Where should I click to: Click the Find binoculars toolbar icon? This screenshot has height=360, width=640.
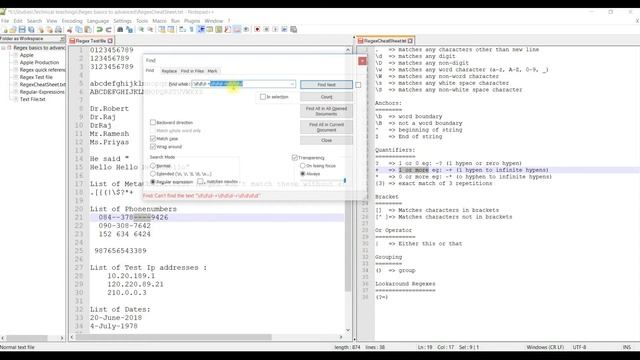[120, 29]
